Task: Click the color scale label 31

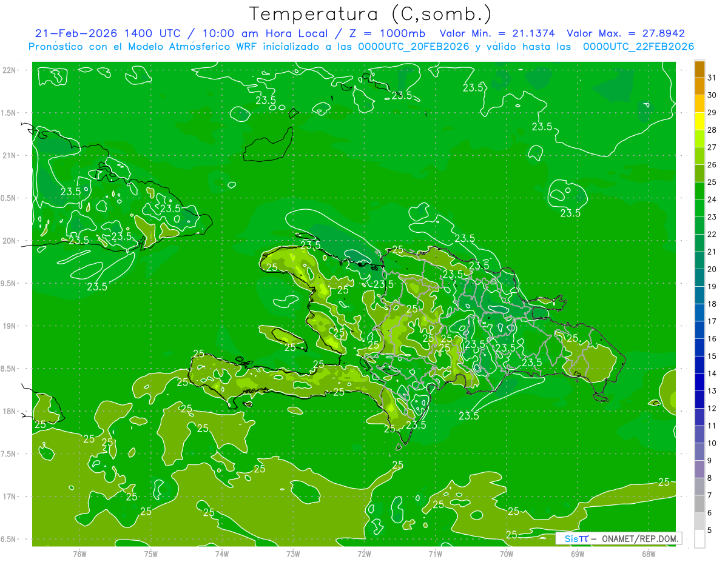Action: click(x=712, y=78)
